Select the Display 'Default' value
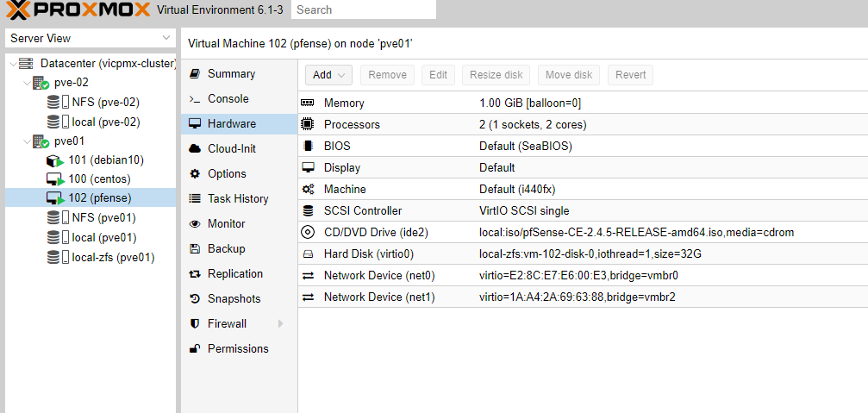The width and height of the screenshot is (868, 413). tap(497, 168)
